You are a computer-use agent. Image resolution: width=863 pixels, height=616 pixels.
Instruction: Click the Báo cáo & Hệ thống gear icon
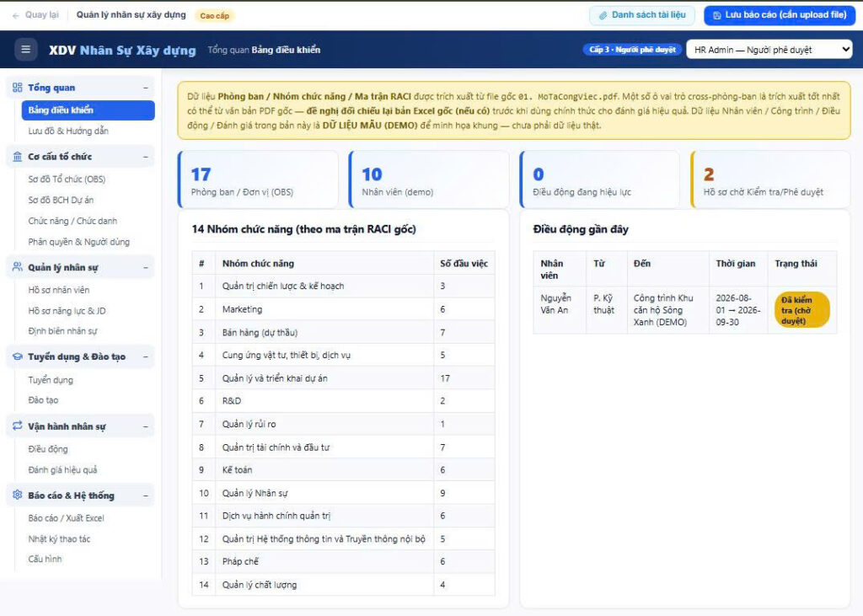[x=18, y=495]
